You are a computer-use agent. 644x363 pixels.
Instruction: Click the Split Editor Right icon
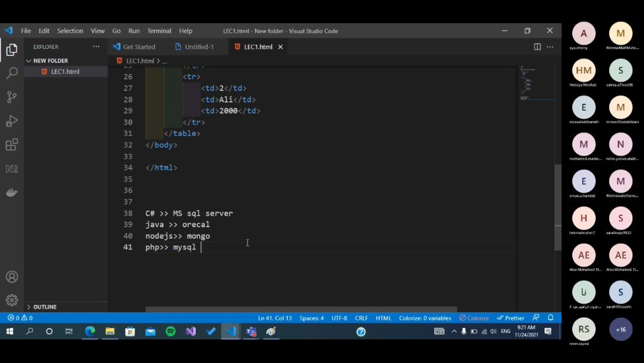click(x=537, y=47)
